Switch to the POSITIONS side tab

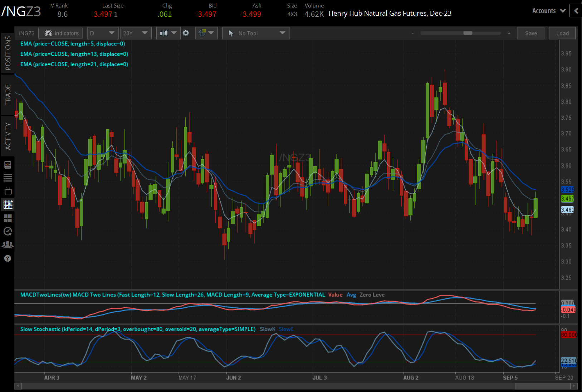pyautogui.click(x=8, y=53)
